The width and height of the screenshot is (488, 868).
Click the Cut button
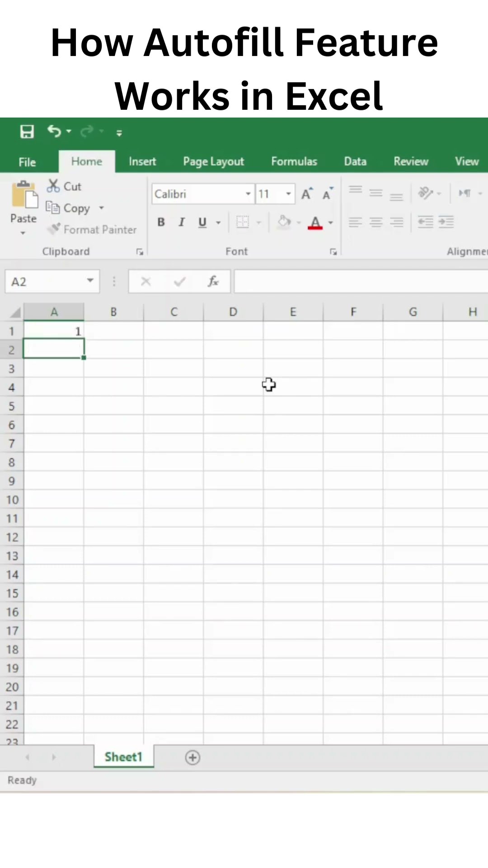point(64,186)
